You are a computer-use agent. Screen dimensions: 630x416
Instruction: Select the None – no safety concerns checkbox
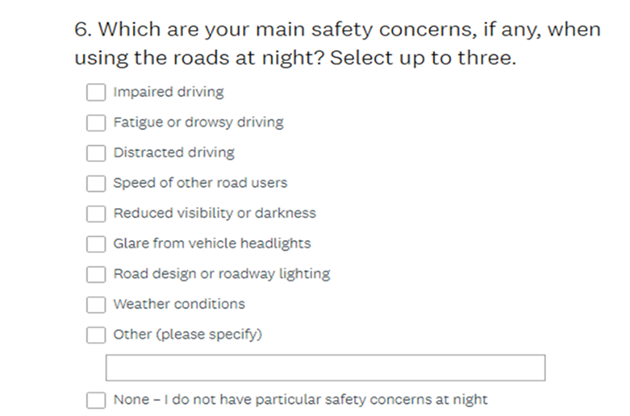[95, 400]
